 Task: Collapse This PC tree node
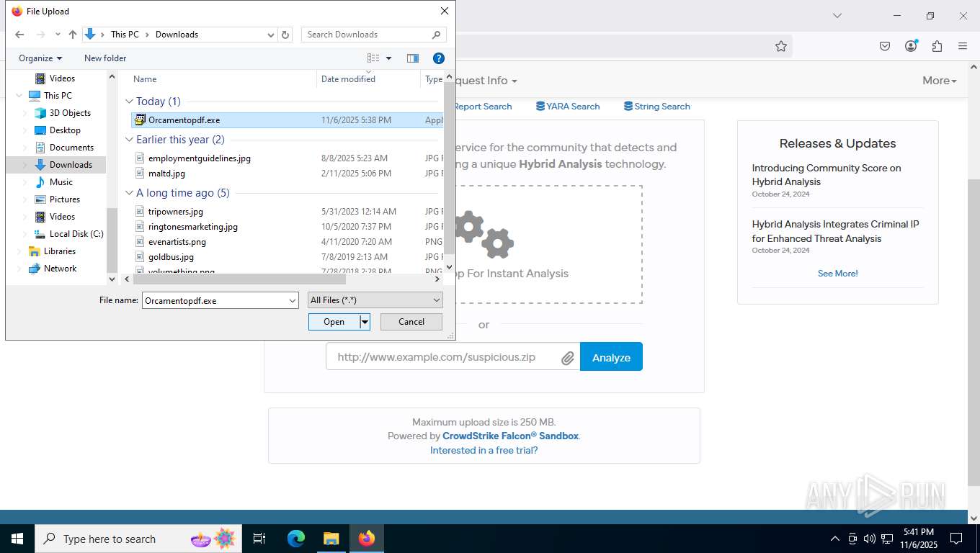(19, 96)
